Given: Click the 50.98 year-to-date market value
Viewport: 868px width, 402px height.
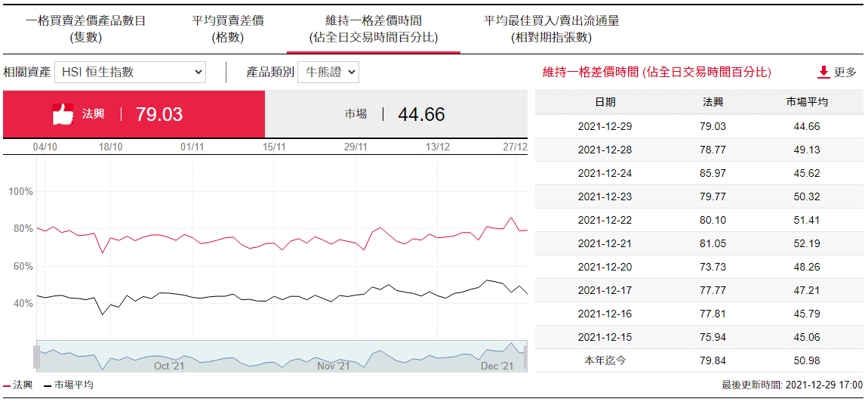Looking at the screenshot, I should click(x=807, y=360).
